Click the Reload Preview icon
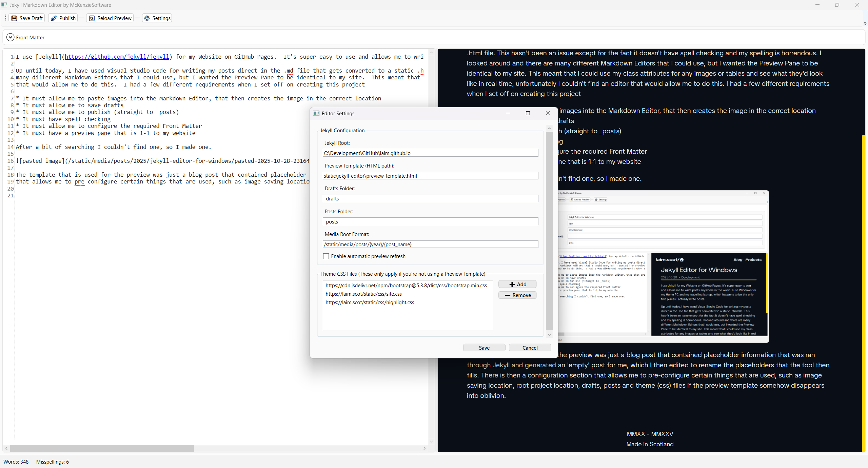The width and height of the screenshot is (868, 468). pyautogui.click(x=92, y=18)
